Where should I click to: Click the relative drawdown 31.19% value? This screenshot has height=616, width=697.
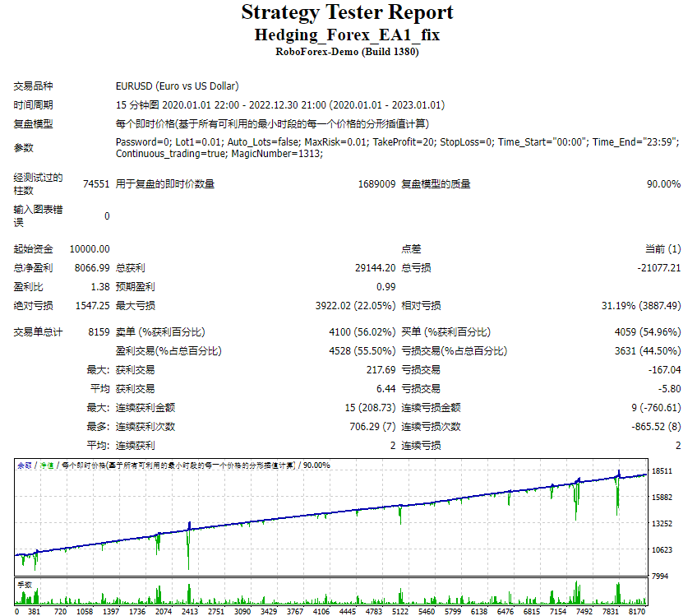click(641, 305)
